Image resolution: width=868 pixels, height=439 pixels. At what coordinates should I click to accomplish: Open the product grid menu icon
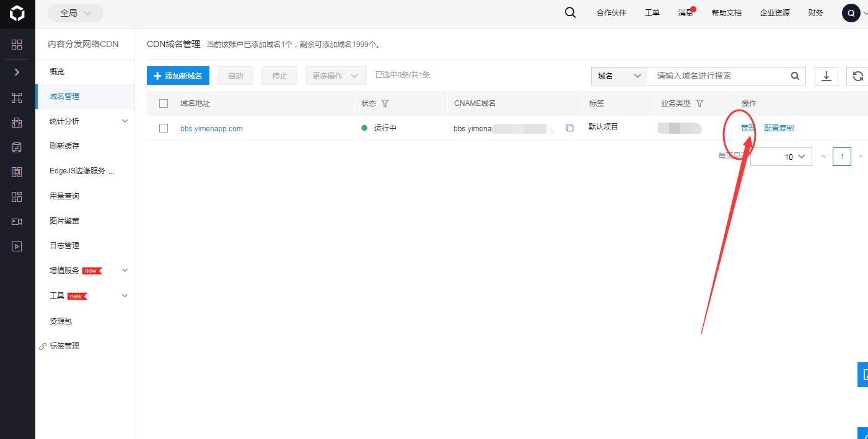(17, 45)
